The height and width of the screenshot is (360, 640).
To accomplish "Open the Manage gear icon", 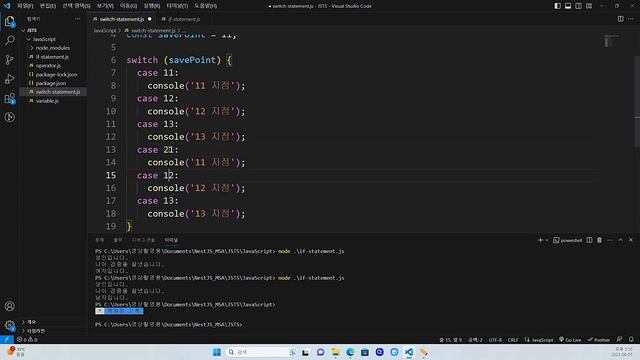I will click(x=9, y=325).
